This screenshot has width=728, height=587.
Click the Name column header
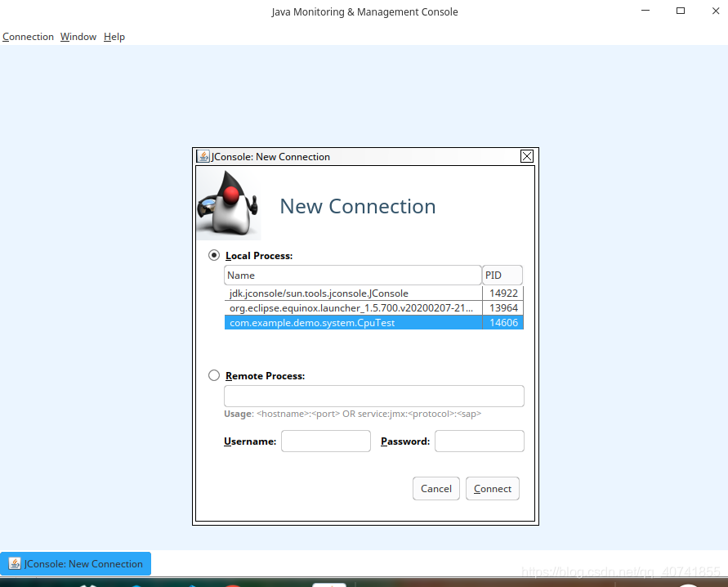click(x=352, y=276)
